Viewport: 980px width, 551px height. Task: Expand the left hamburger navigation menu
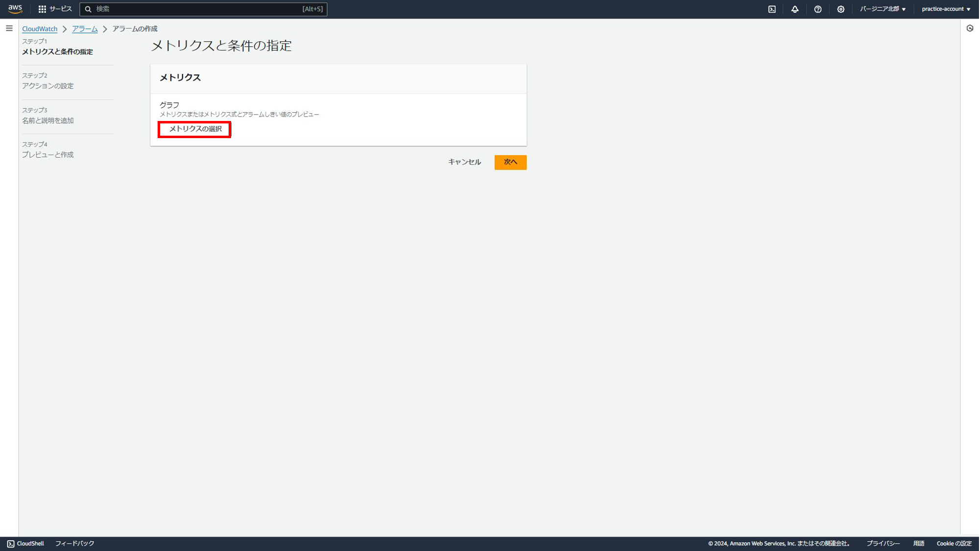pos(9,28)
